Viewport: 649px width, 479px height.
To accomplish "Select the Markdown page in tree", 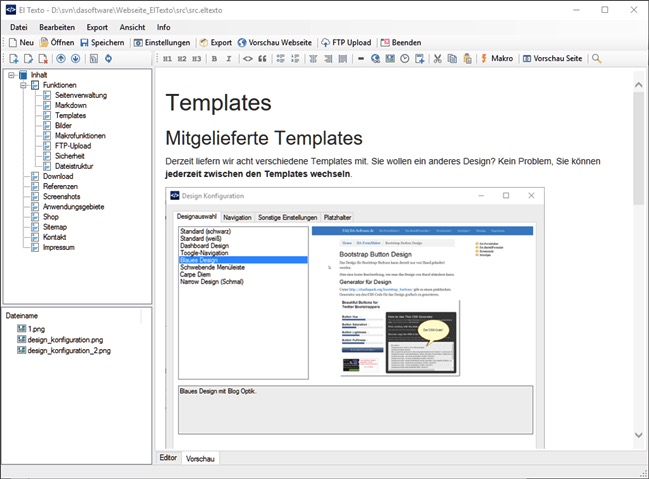I will pos(71,106).
